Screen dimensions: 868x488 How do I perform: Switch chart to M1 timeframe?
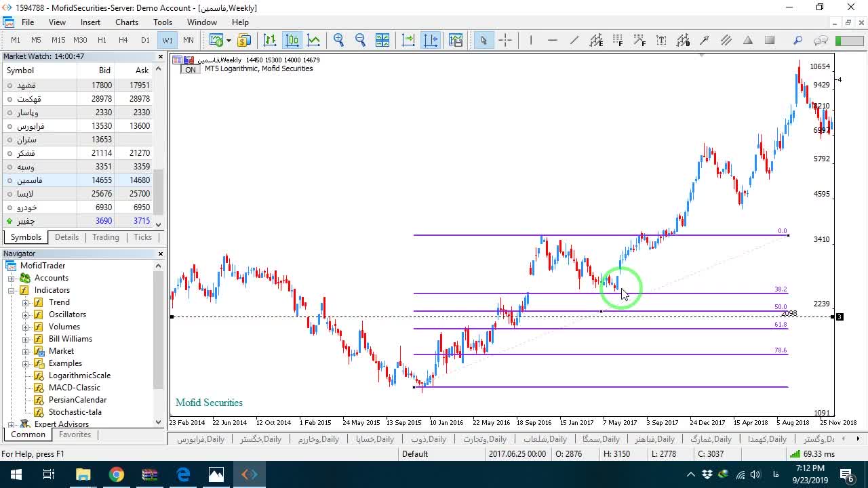click(x=16, y=40)
